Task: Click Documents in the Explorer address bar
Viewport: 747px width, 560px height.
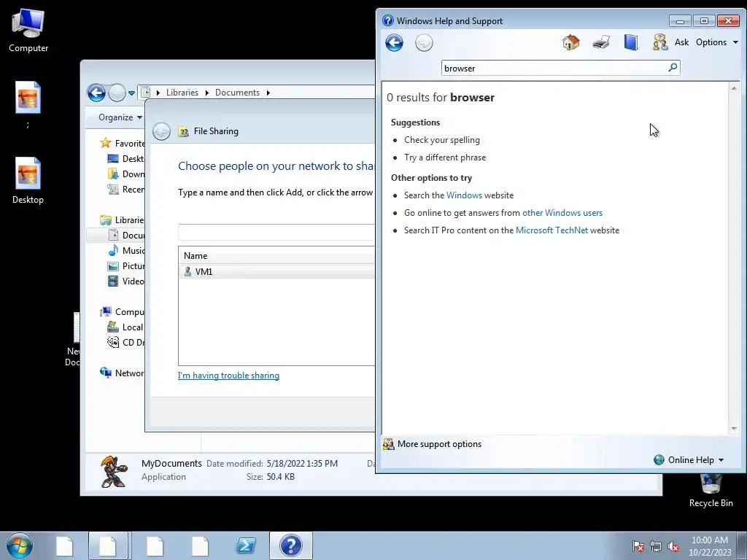Action: tap(237, 93)
